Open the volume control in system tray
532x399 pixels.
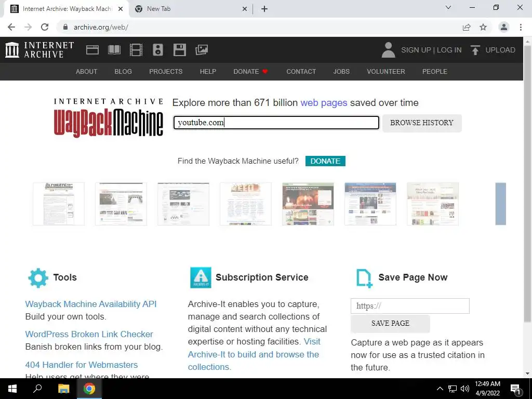click(x=465, y=389)
